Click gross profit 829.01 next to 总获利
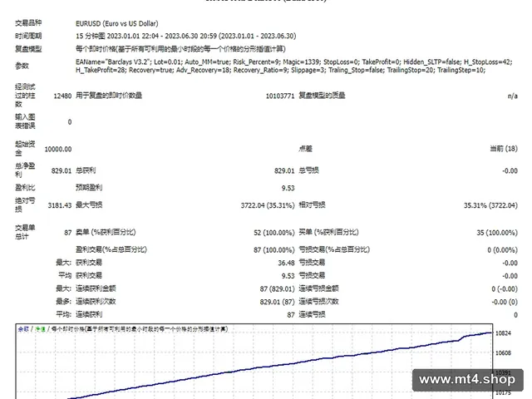Viewport: 532px width, 399px height. (x=284, y=170)
